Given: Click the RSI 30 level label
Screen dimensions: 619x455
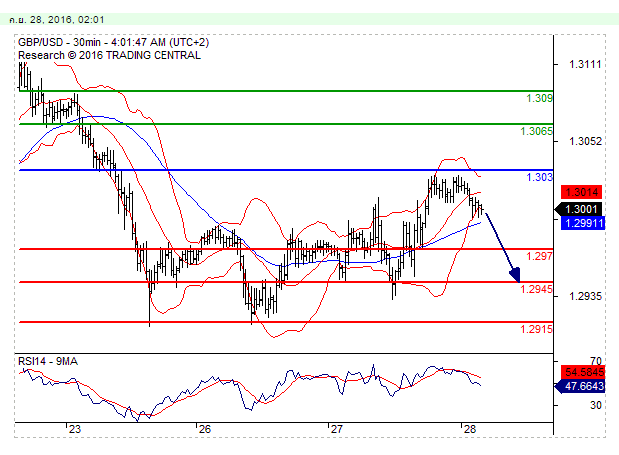Looking at the screenshot, I should point(596,405).
